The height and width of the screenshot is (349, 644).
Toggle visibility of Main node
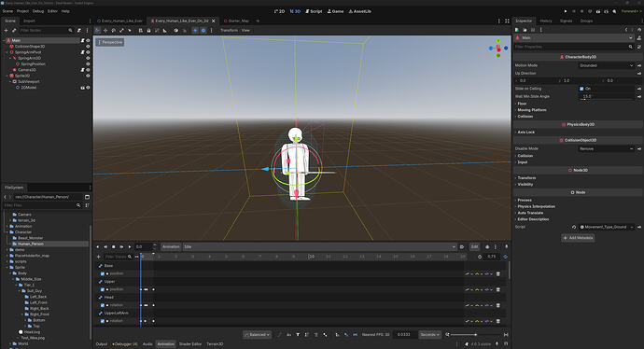88,40
